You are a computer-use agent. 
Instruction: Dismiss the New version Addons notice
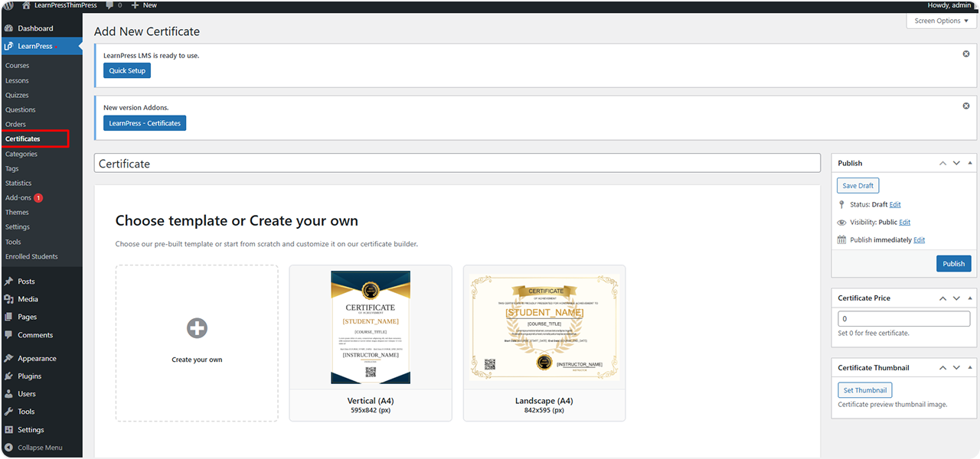point(966,106)
